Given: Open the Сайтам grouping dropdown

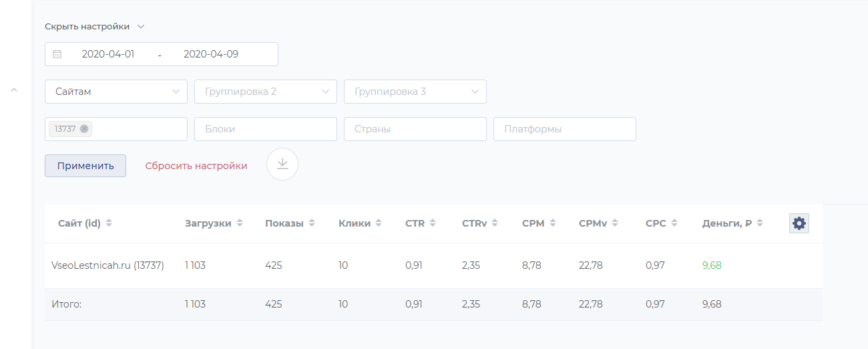Looking at the screenshot, I should tap(116, 92).
